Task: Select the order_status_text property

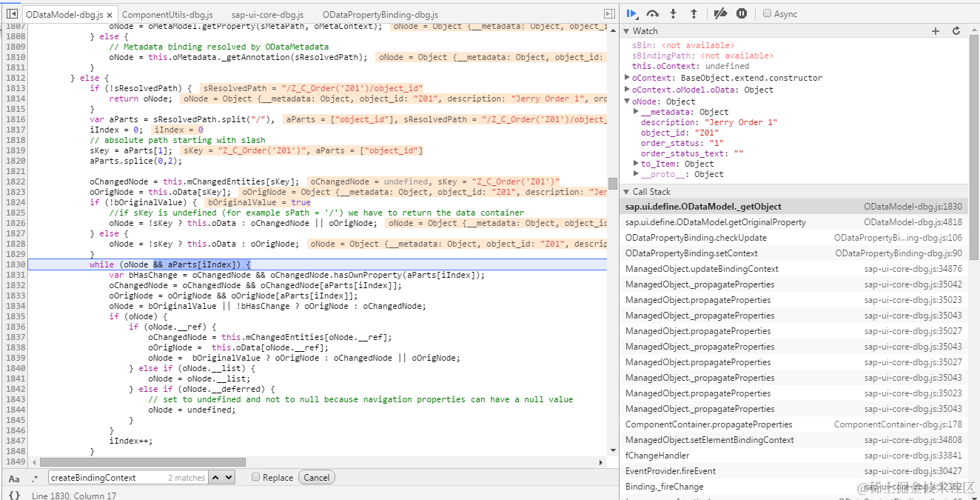Action: 692,153
